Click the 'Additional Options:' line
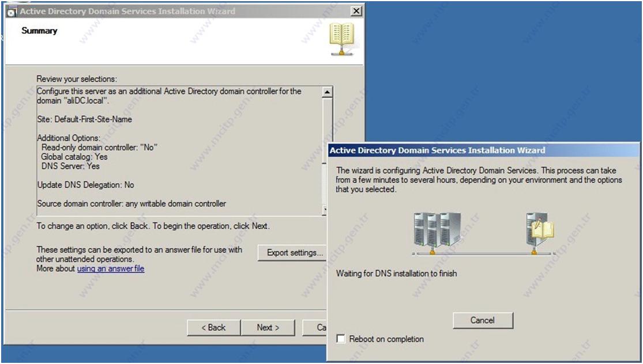The width and height of the screenshot is (643, 364). (x=69, y=138)
